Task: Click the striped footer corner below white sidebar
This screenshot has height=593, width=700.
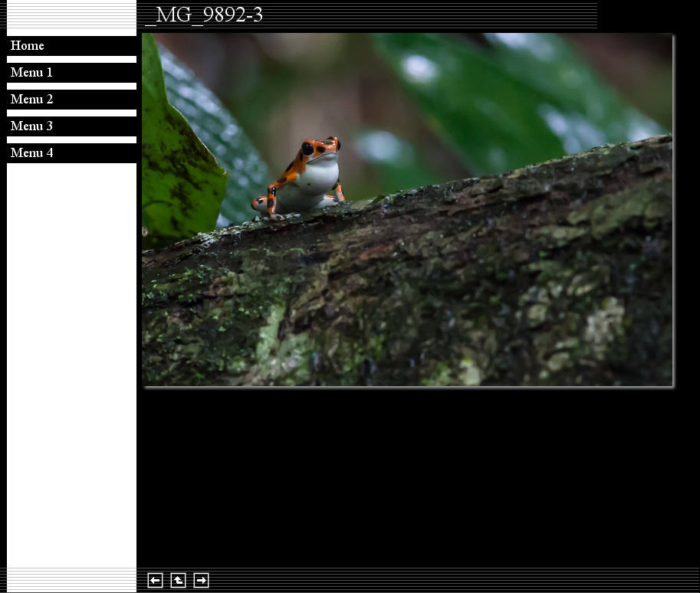Action: tap(71, 580)
